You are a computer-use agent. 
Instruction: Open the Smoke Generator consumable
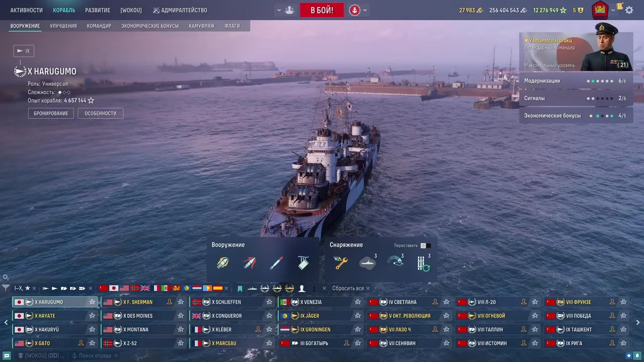368,263
